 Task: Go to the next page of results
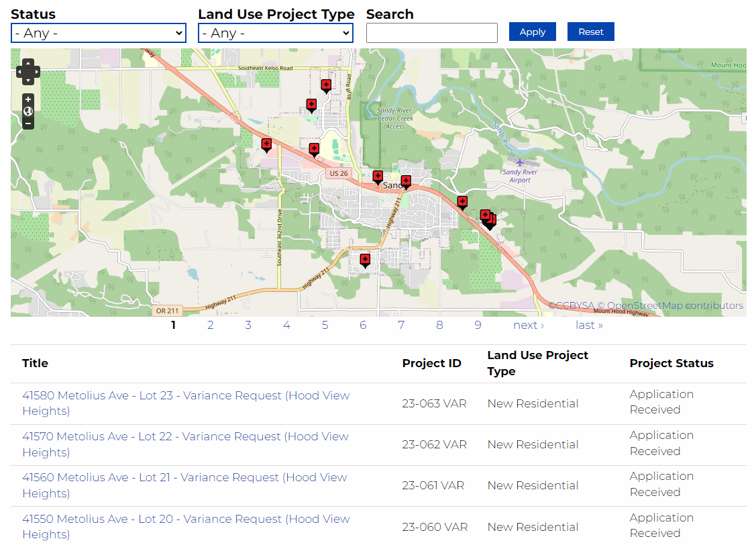pos(529,325)
